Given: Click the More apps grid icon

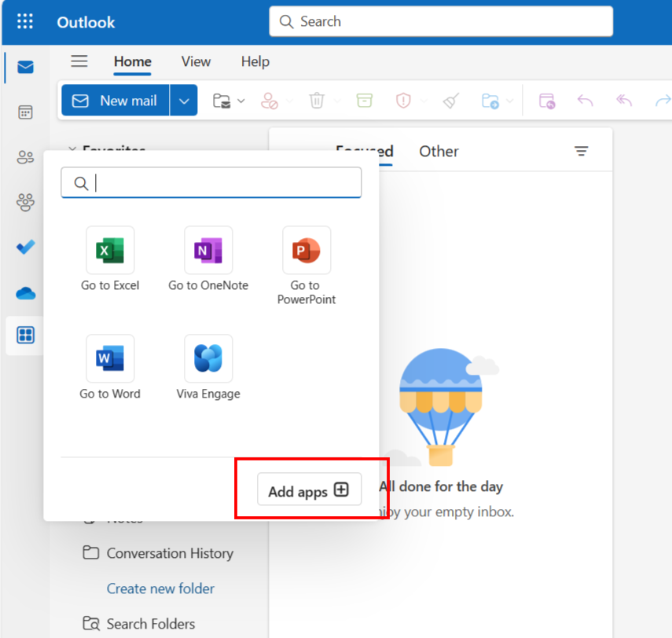Looking at the screenshot, I should pos(25,335).
